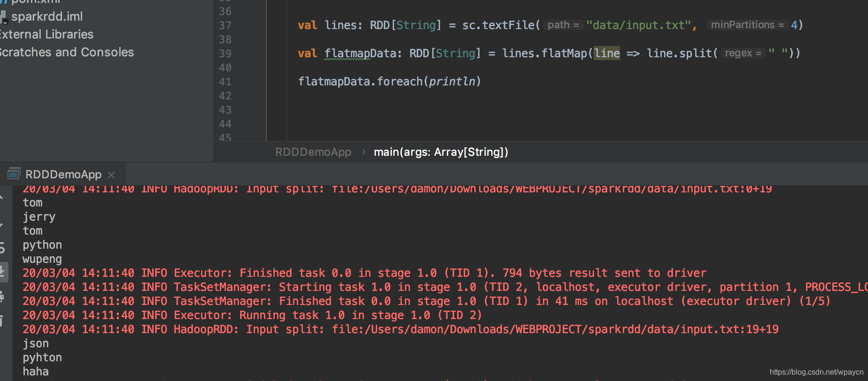Click the "data/input.txt" string literal
Screen dimensions: 868x381
click(638, 25)
